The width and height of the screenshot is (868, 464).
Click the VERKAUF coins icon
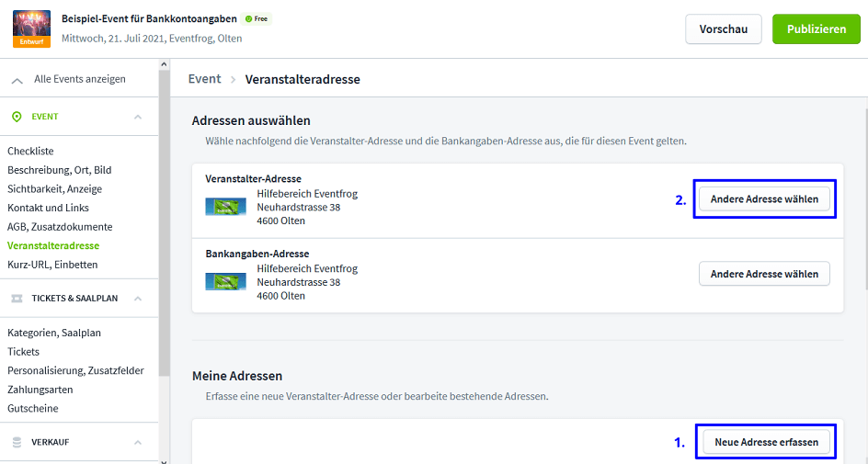pos(17,442)
